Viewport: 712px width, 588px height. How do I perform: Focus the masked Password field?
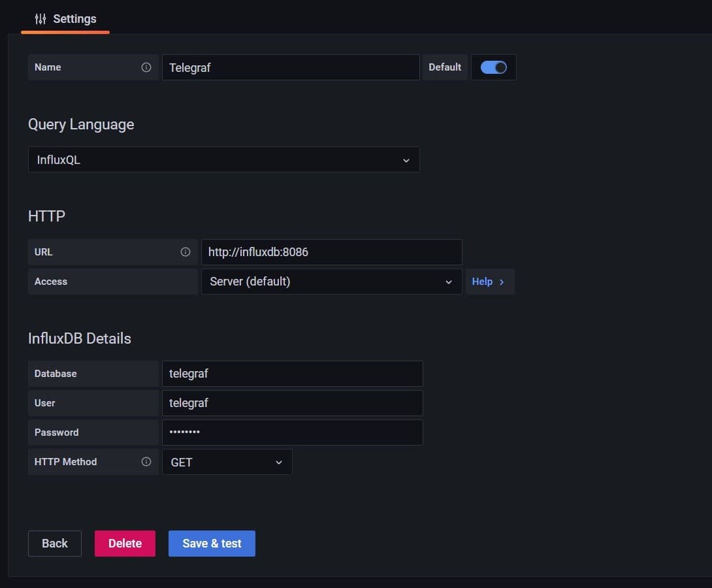[x=292, y=433]
